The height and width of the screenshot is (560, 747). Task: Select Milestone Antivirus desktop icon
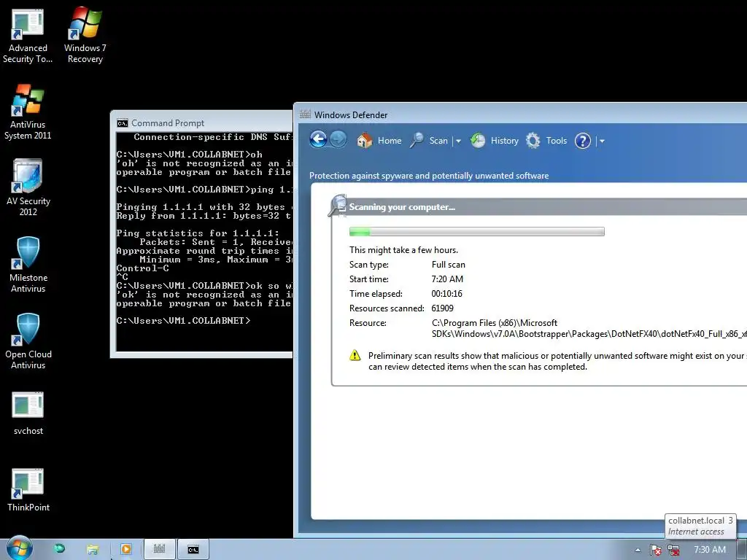[x=28, y=264]
